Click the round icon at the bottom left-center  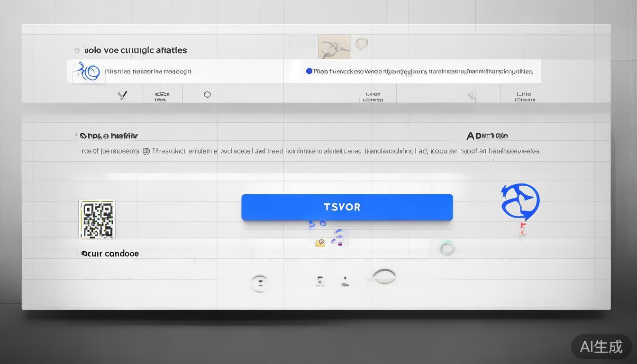point(259,283)
